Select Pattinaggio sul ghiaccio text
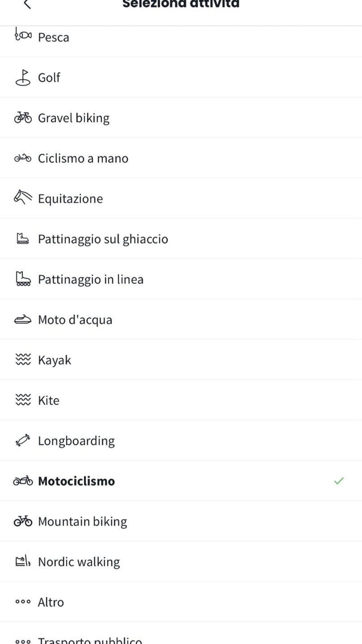The height and width of the screenshot is (644, 362). click(x=103, y=239)
